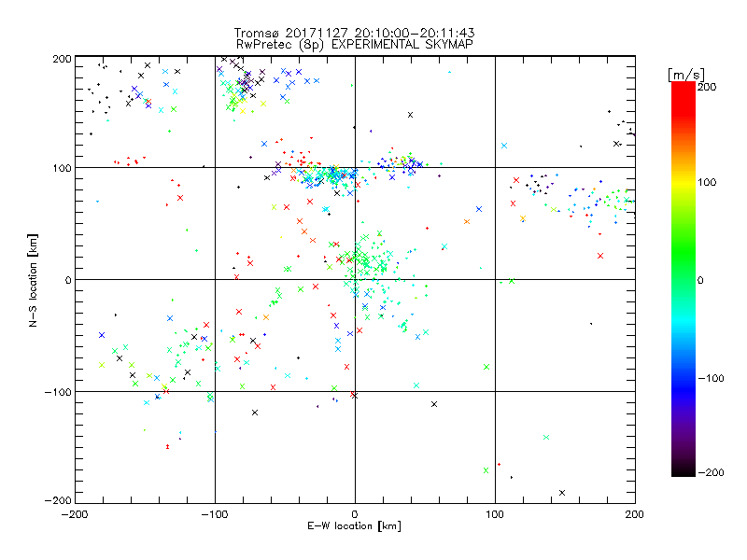The height and width of the screenshot is (560, 747).
Task: Click the 'N-S location [km]' axis label
Action: (33, 280)
